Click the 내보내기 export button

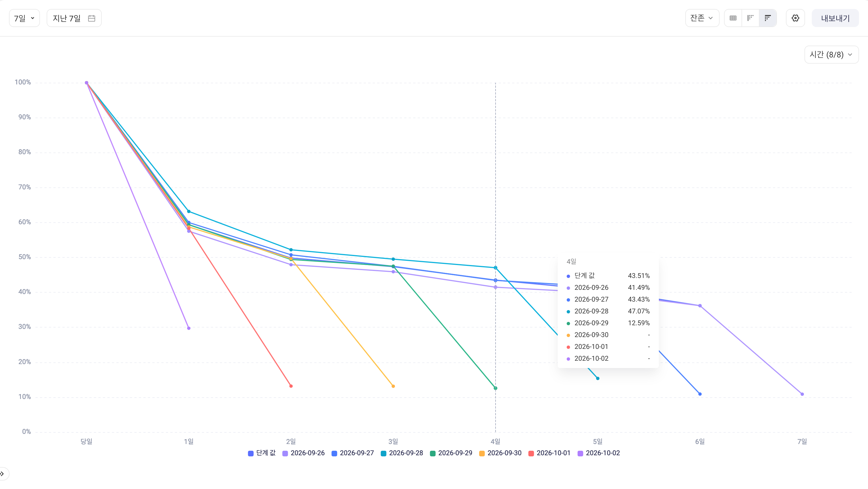click(835, 18)
